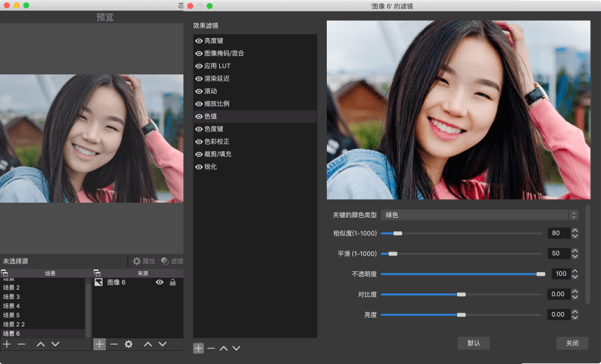601x364 pixels.
Task: Toggle visibility of the 亮度键 filter
Action: pos(199,41)
